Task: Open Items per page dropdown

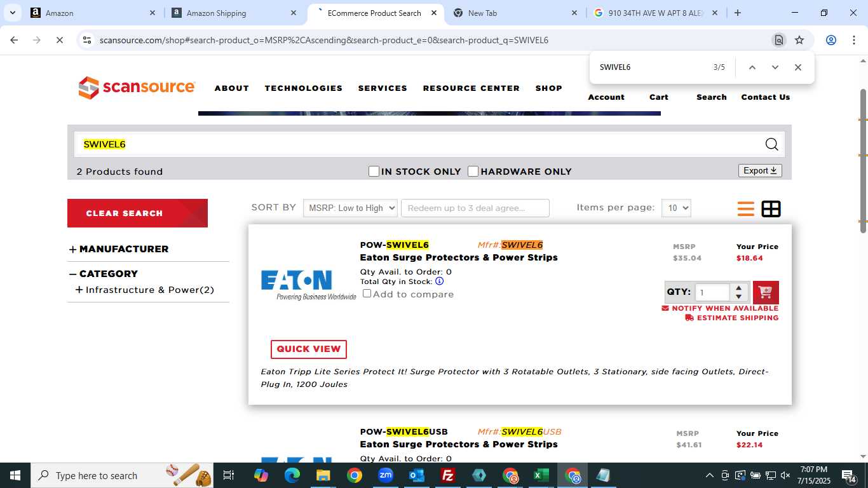Action: click(676, 208)
